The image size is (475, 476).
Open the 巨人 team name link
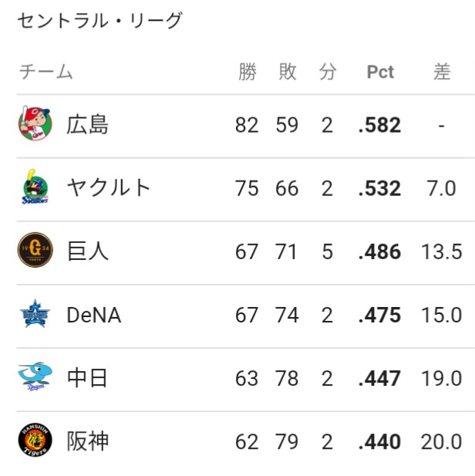[x=87, y=251]
